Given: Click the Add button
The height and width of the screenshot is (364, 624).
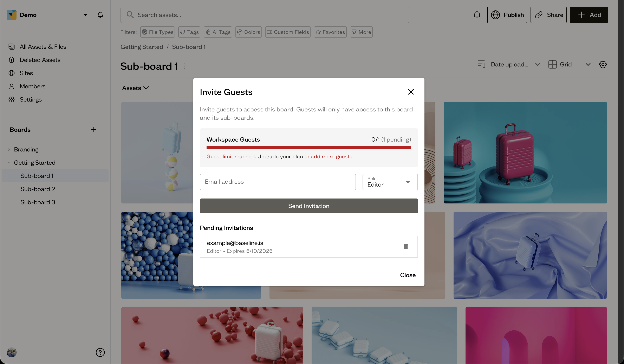Looking at the screenshot, I should pos(589,15).
